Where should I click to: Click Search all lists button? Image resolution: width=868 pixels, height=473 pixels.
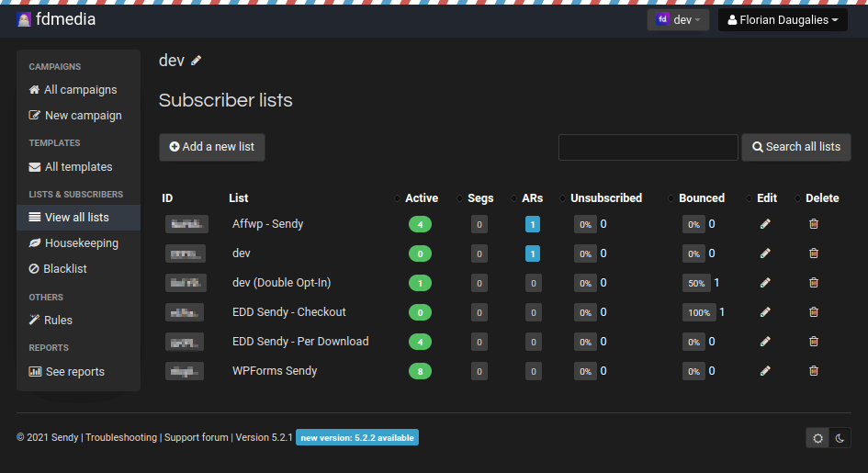[x=796, y=147]
